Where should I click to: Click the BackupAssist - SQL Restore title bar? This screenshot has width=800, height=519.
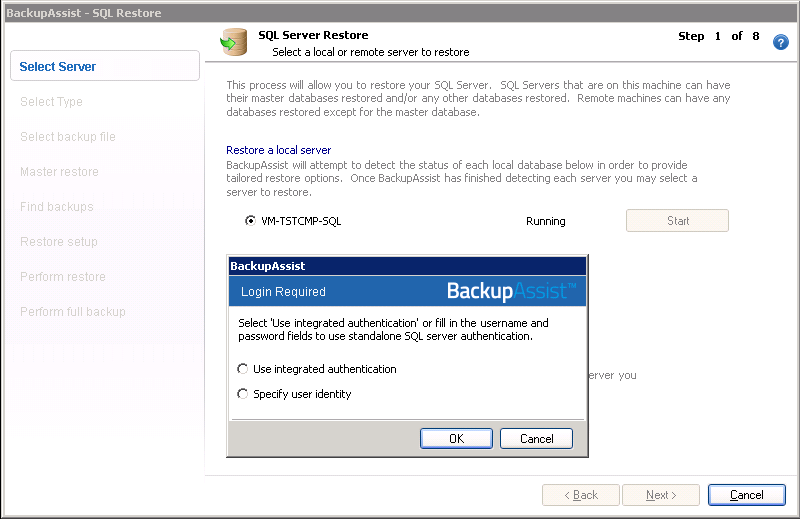coord(400,13)
